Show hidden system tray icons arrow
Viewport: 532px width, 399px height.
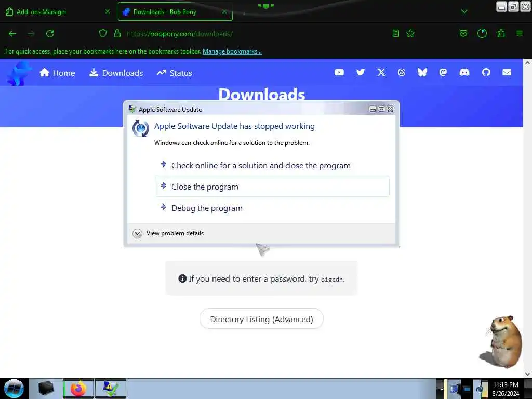pyautogui.click(x=442, y=389)
